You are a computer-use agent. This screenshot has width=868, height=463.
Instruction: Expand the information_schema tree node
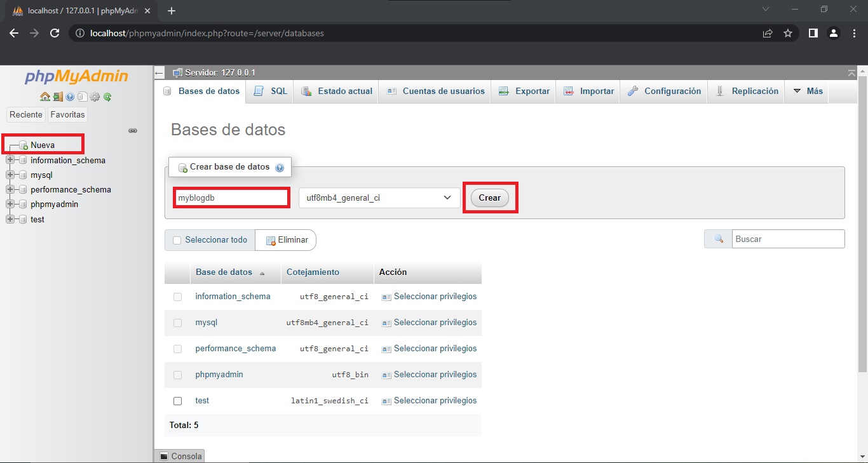point(10,160)
